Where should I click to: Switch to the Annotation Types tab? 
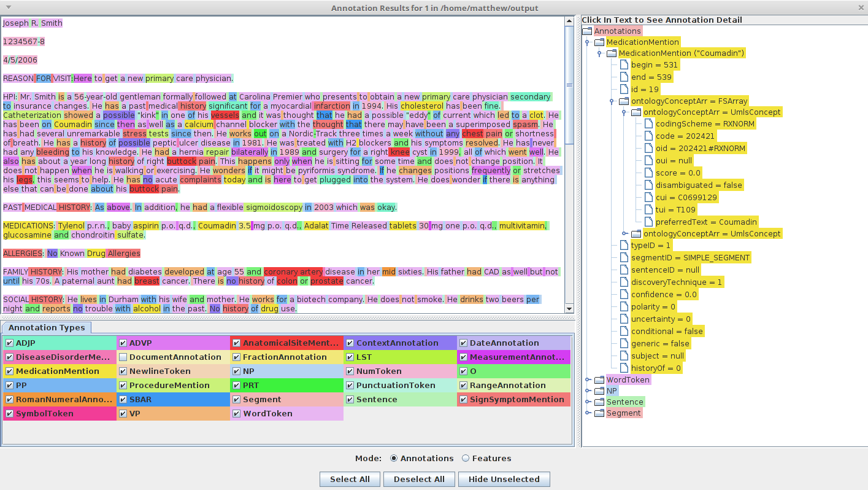(45, 327)
